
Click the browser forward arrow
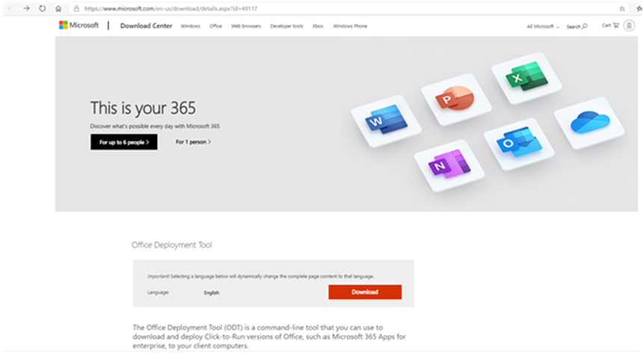[26, 8]
